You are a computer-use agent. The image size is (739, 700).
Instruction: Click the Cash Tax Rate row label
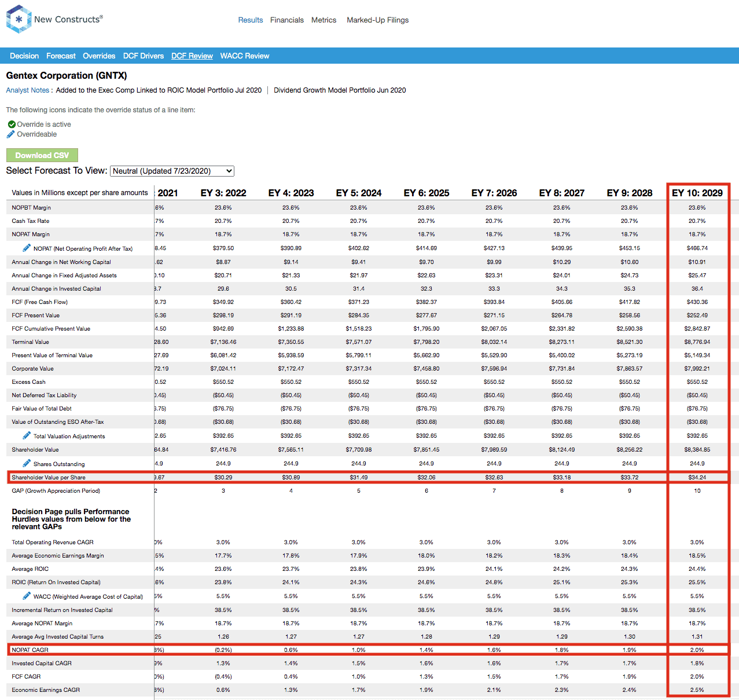pos(31,221)
